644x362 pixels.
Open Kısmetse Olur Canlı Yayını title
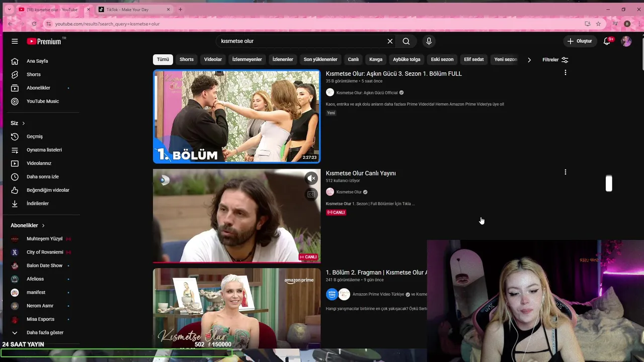(361, 173)
